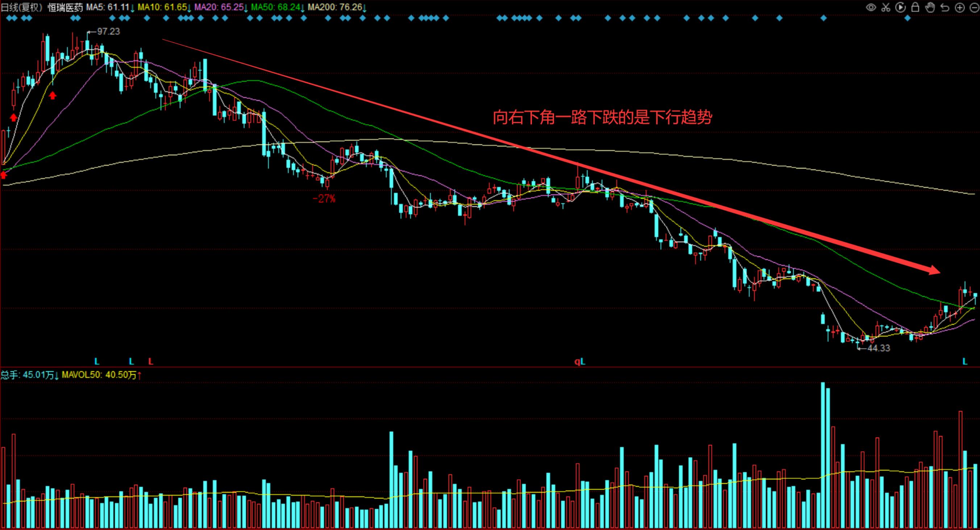Screen dimensions: 980x530
Task: Click the red -27% annotation
Action: (324, 198)
